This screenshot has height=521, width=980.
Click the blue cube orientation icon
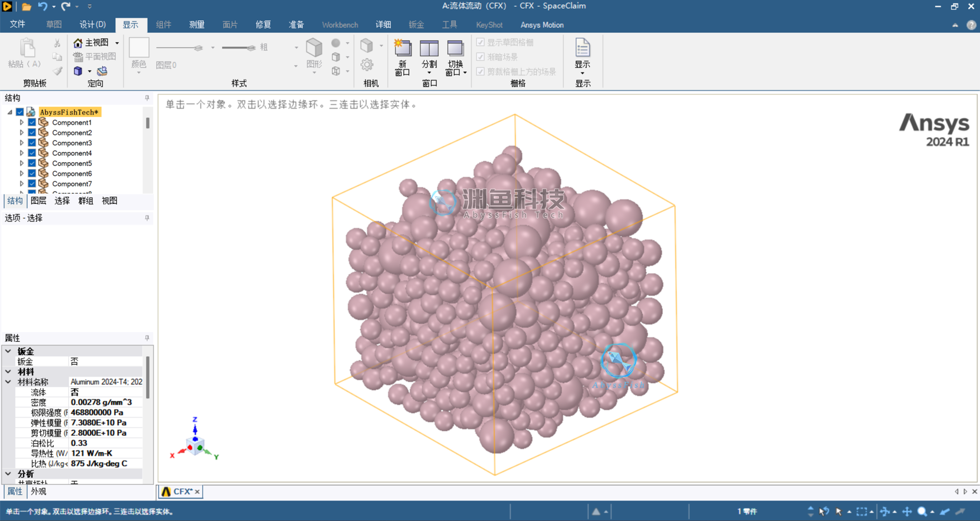tap(78, 71)
